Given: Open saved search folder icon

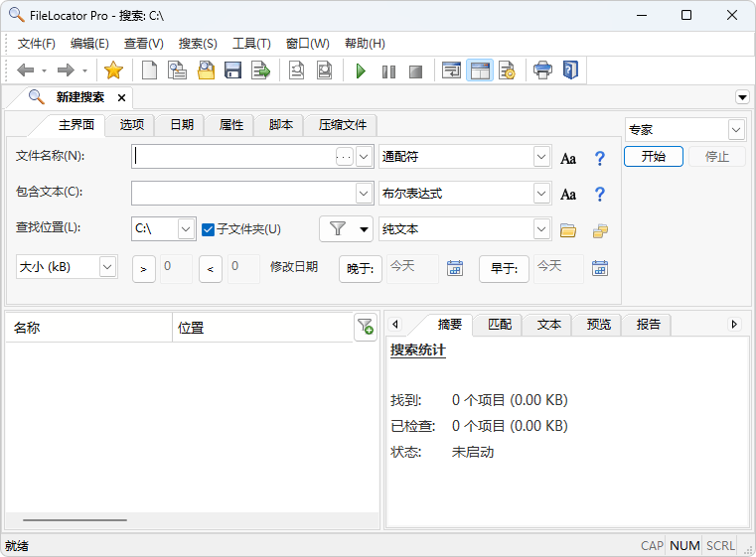Looking at the screenshot, I should tap(206, 70).
